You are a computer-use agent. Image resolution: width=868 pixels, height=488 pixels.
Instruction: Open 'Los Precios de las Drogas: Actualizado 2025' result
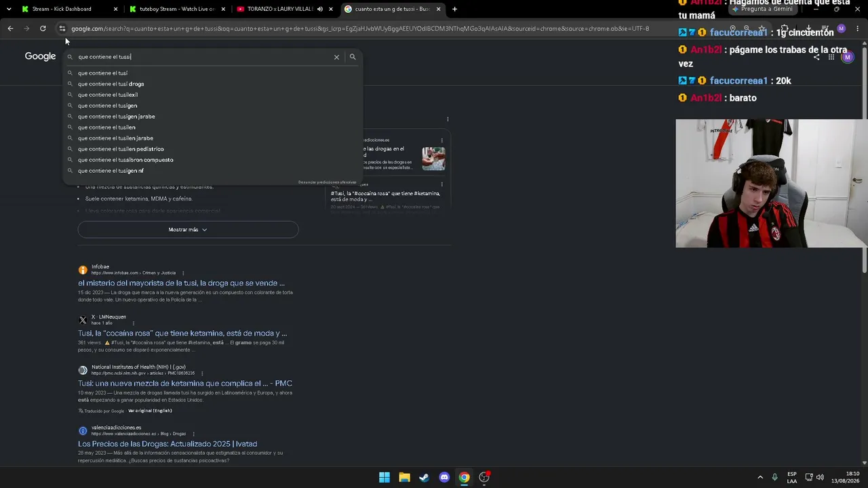pyautogui.click(x=167, y=444)
